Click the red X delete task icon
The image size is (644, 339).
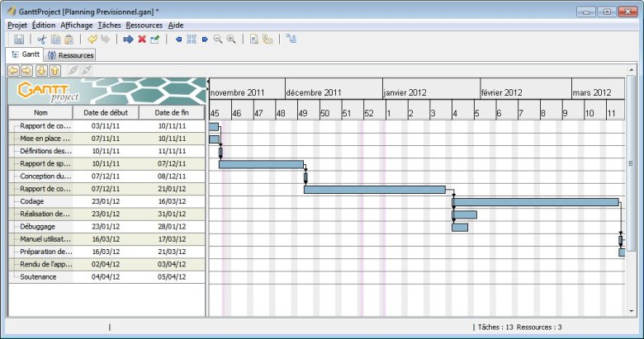tap(142, 40)
